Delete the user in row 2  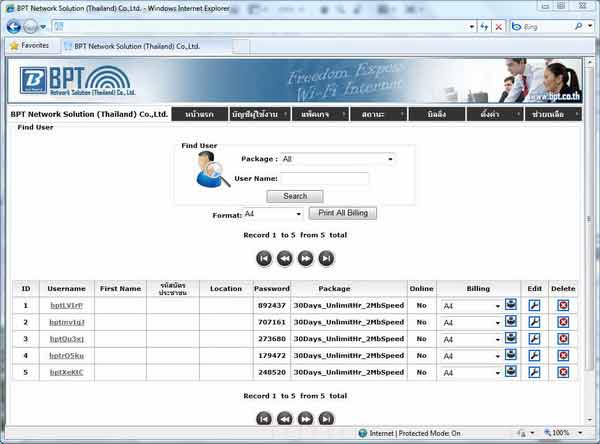[x=563, y=322]
